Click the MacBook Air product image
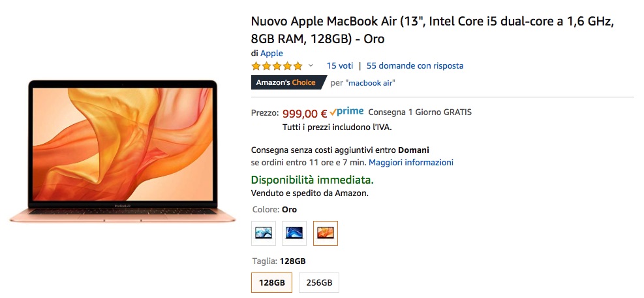This screenshot has width=644, height=298. tap(123, 151)
